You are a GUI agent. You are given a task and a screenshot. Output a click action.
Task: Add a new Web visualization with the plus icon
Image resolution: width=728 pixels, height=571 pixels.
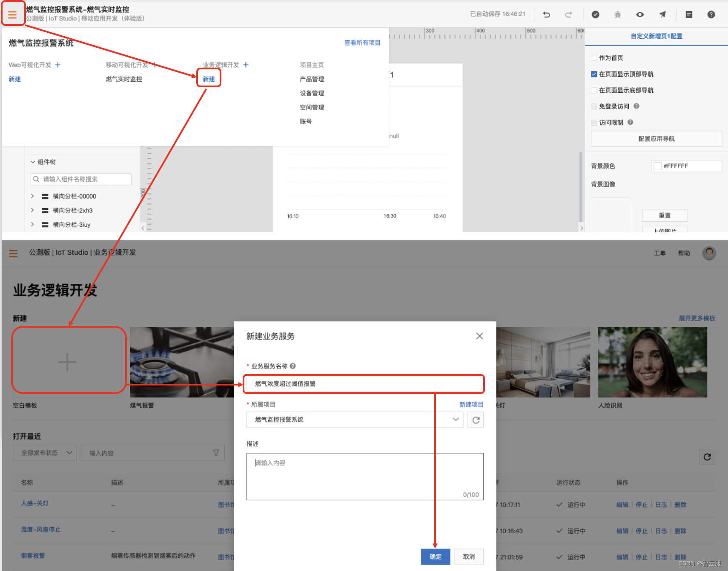[x=58, y=65]
